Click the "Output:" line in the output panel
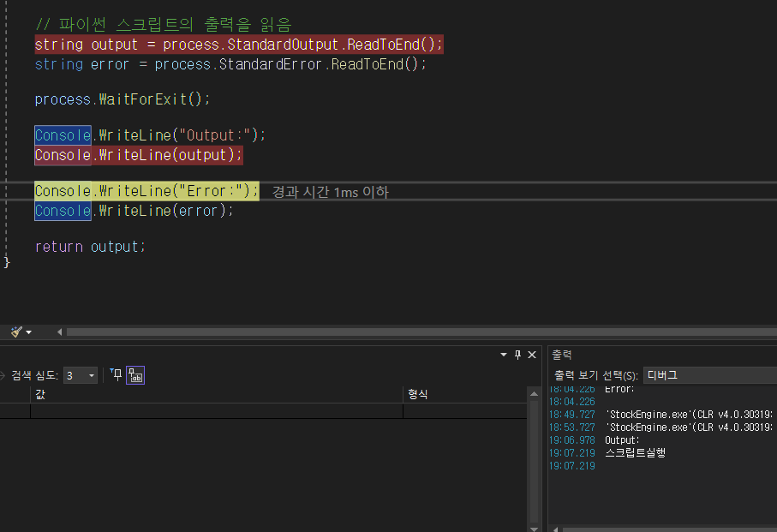The width and height of the screenshot is (777, 532). [x=622, y=439]
